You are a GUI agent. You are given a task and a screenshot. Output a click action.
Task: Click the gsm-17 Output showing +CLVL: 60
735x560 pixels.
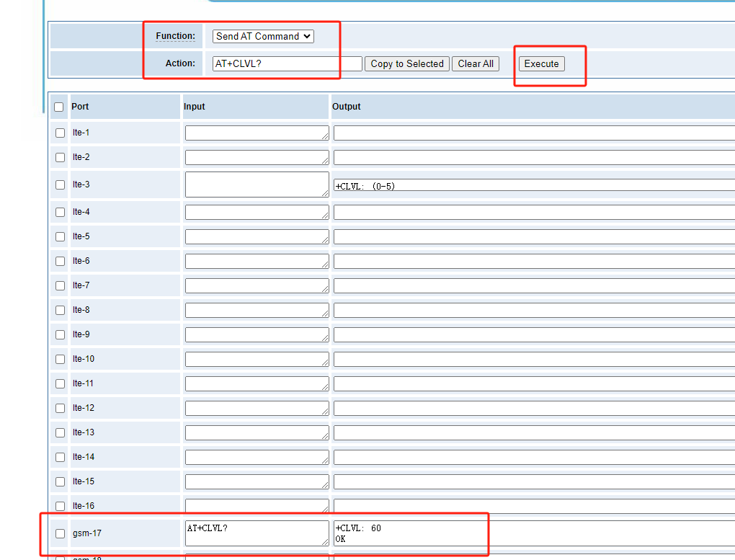point(535,533)
